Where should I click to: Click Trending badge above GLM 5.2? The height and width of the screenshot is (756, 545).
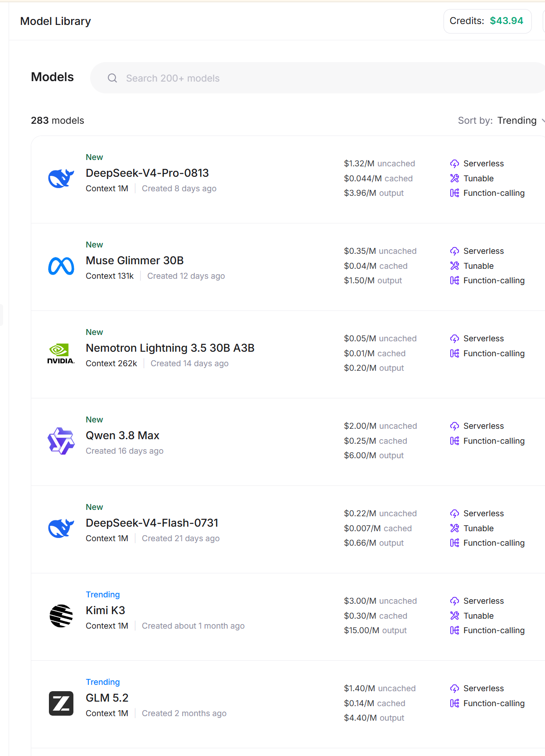coord(103,682)
